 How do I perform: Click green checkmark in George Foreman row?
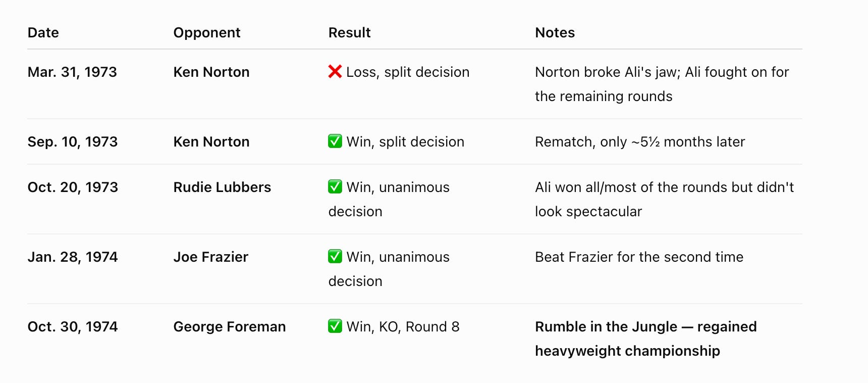tap(335, 326)
